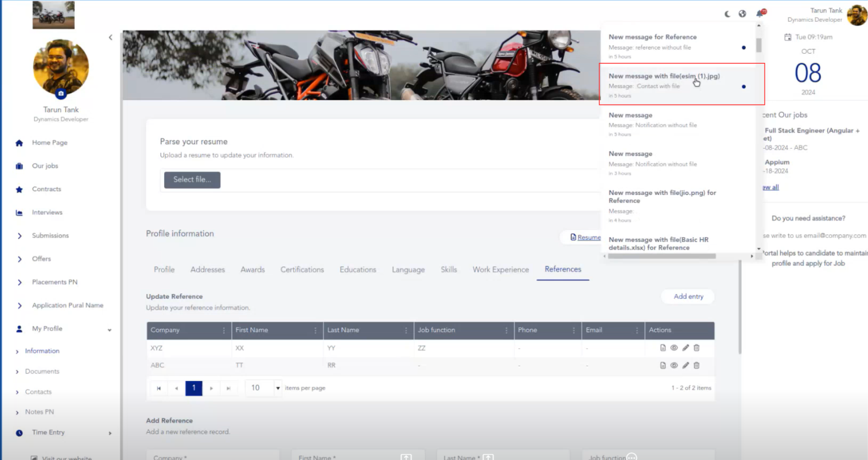
Task: Delete XYZ reference with trash icon
Action: [697, 348]
